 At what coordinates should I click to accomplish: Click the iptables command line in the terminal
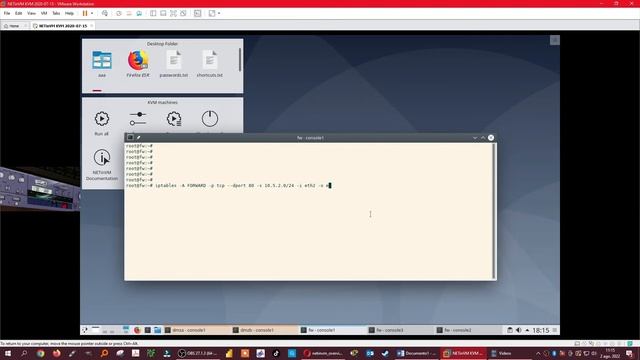click(x=229, y=185)
